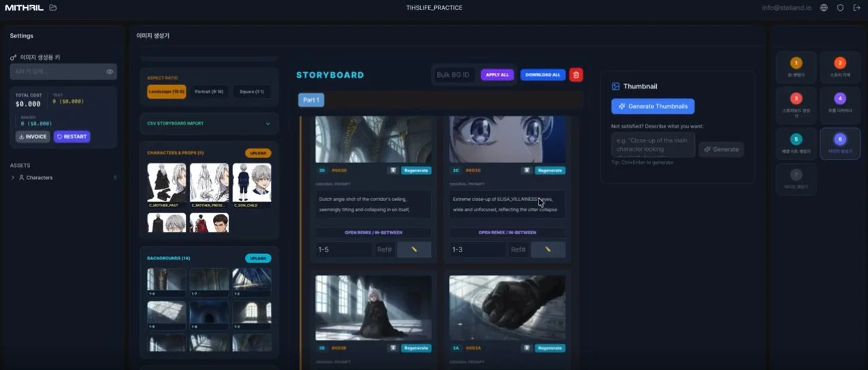This screenshot has height=370, width=868.
Task: Select Square (1:1) aspect ratio
Action: (251, 91)
